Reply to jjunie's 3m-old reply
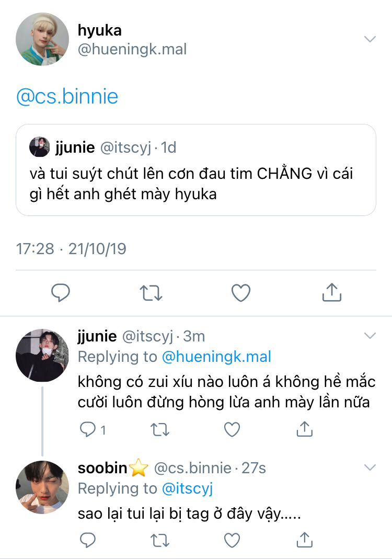The height and width of the screenshot is (559, 392). [x=87, y=430]
